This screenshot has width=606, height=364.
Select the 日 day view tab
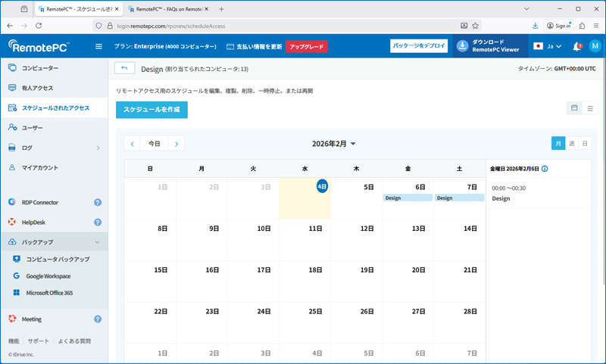[x=585, y=144]
